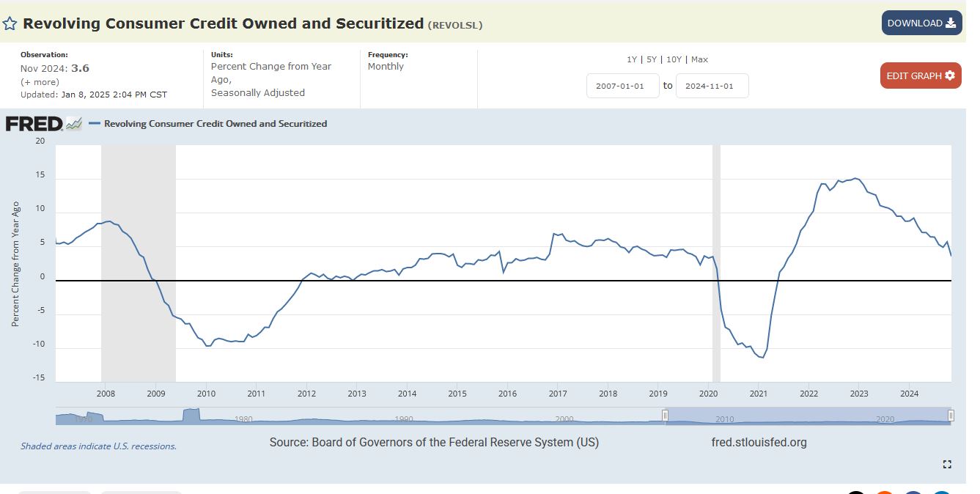This screenshot has height=494, width=980.
Task: Select the 1Y time range
Action: click(x=631, y=59)
